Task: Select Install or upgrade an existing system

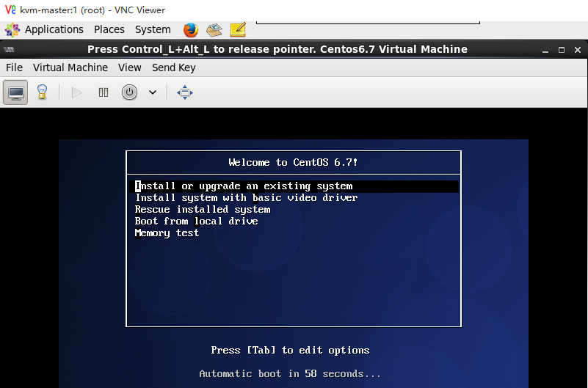Action: 294,186
